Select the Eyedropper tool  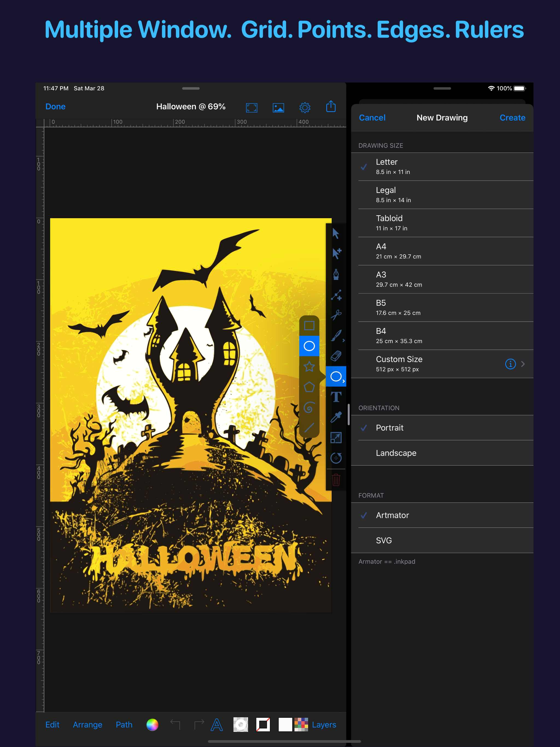point(336,417)
